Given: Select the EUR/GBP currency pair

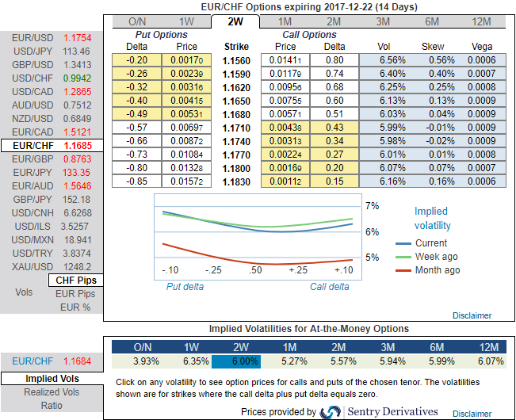Looking at the screenshot, I should coord(52,158).
